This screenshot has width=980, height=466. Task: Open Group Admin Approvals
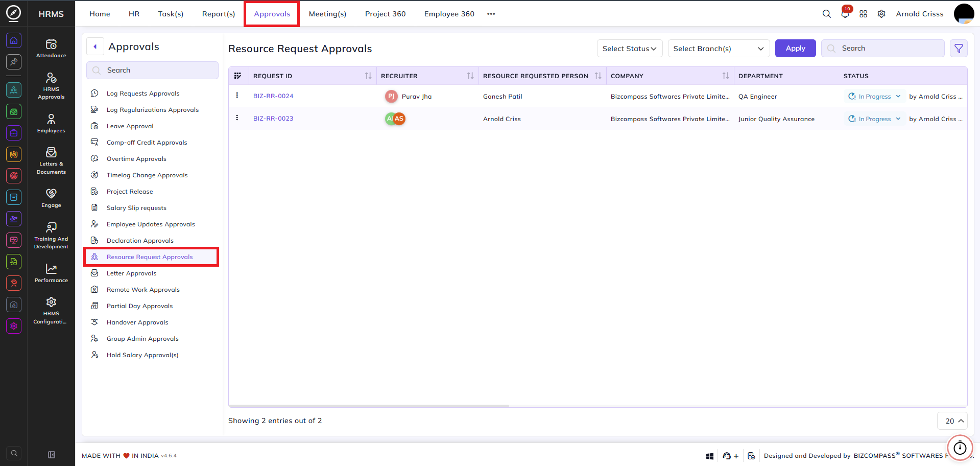click(x=142, y=339)
